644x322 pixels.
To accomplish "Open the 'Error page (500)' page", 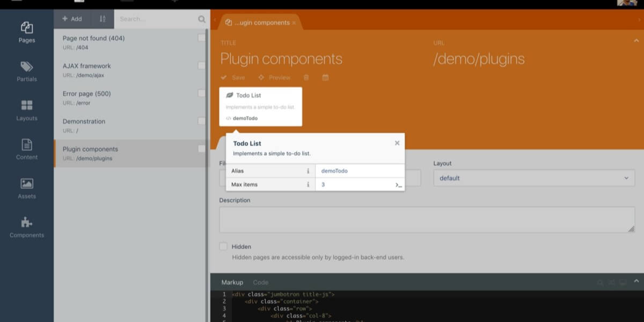I will pyautogui.click(x=130, y=98).
